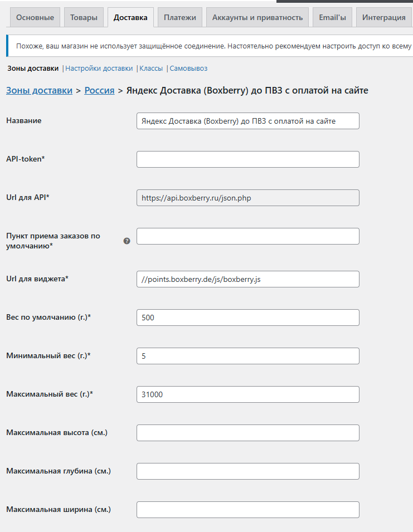Open the Настройки доставки sub-link
Screen dimensions: 413x532
click(x=99, y=68)
